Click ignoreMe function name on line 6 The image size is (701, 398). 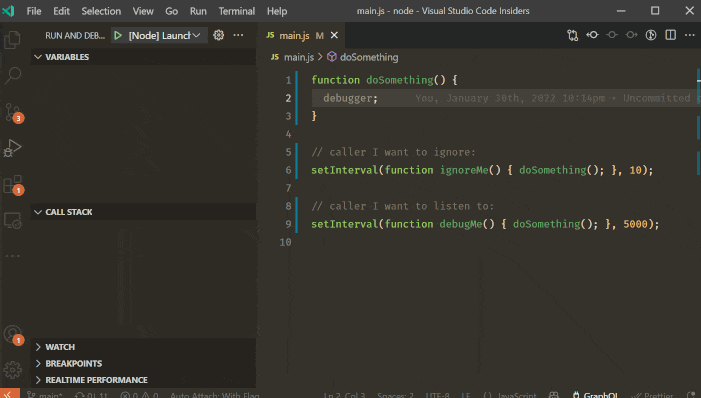464,170
